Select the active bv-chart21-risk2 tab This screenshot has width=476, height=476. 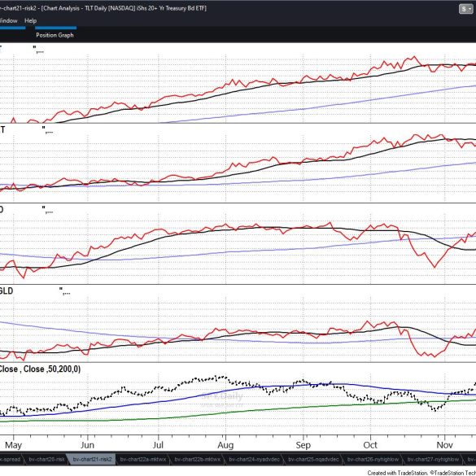(92, 459)
